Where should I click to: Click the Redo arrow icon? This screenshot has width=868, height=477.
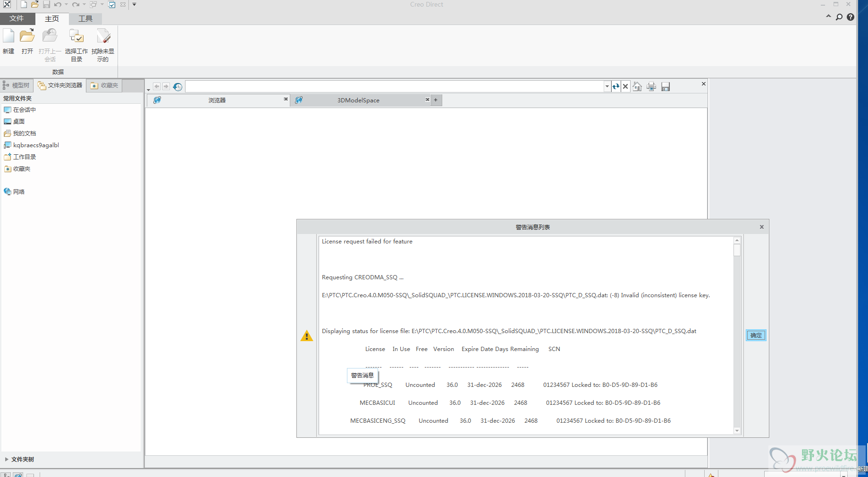point(76,5)
